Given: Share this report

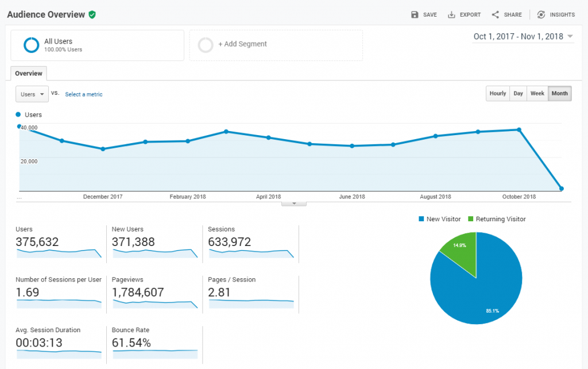Looking at the screenshot, I should pos(506,14).
